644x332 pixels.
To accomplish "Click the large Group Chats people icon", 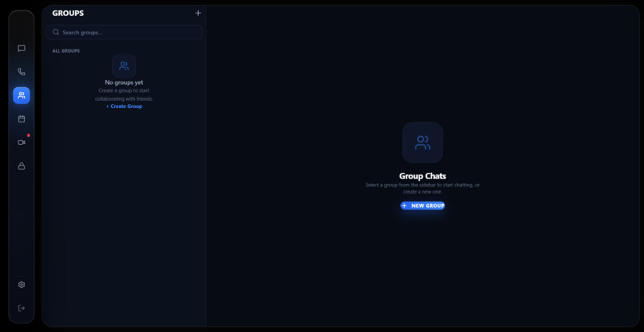I will [x=423, y=142].
